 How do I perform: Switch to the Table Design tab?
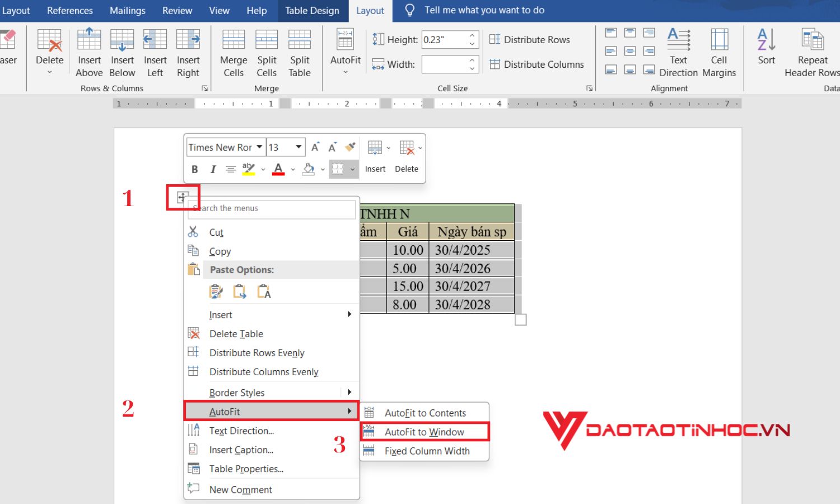click(x=312, y=10)
